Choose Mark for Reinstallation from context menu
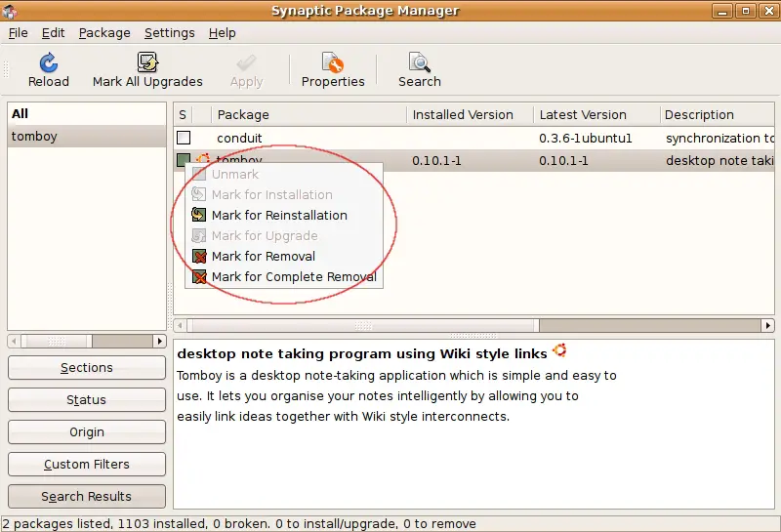This screenshot has height=532, width=781. (x=284, y=215)
